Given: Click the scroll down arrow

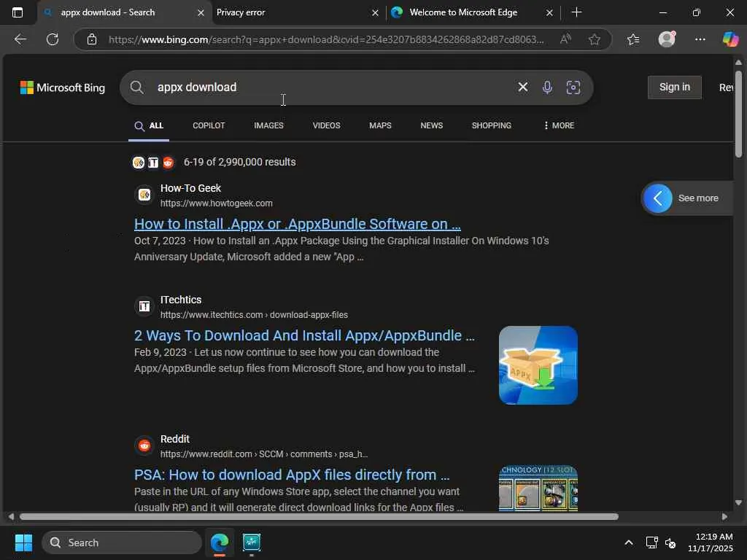Looking at the screenshot, I should pyautogui.click(x=738, y=502).
